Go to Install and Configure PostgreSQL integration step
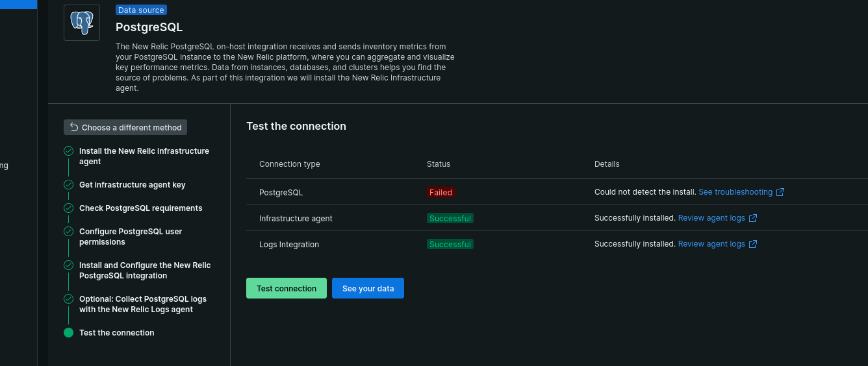Image resolution: width=868 pixels, height=366 pixels. pyautogui.click(x=145, y=271)
